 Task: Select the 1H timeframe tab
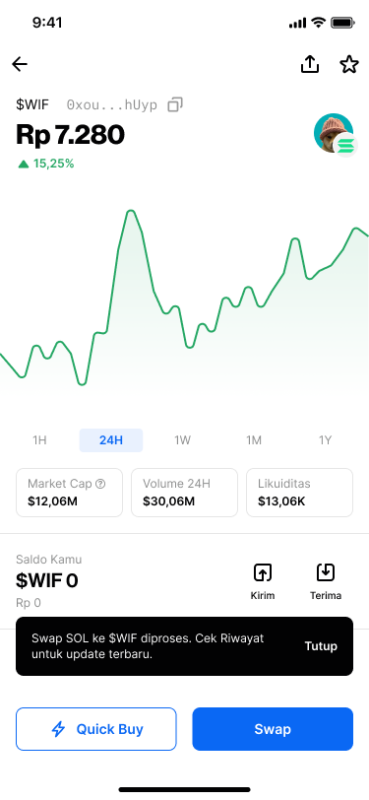pos(39,440)
